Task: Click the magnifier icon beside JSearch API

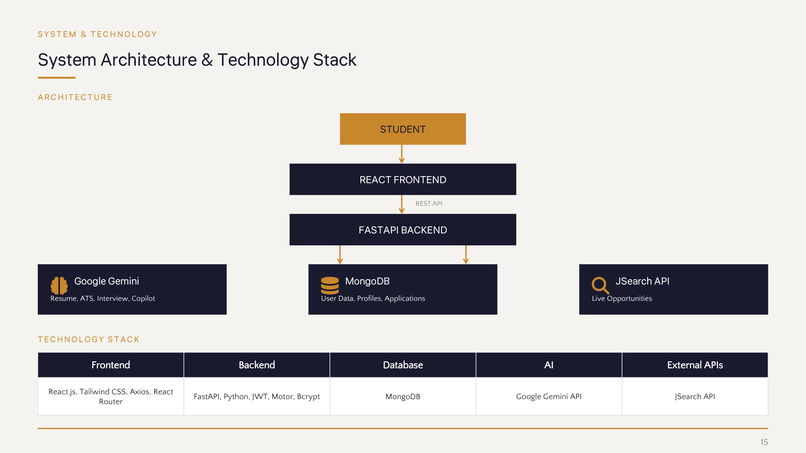Action: (600, 285)
